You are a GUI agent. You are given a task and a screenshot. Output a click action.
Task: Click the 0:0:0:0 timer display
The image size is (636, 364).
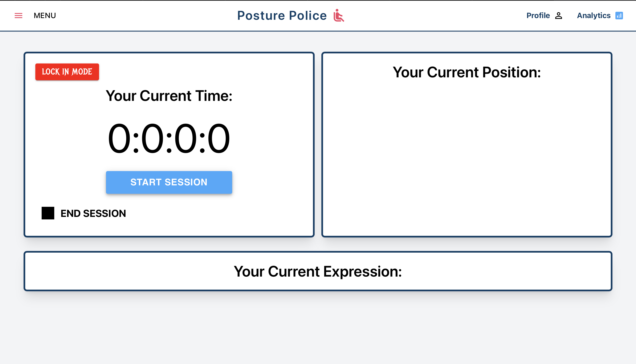point(169,138)
